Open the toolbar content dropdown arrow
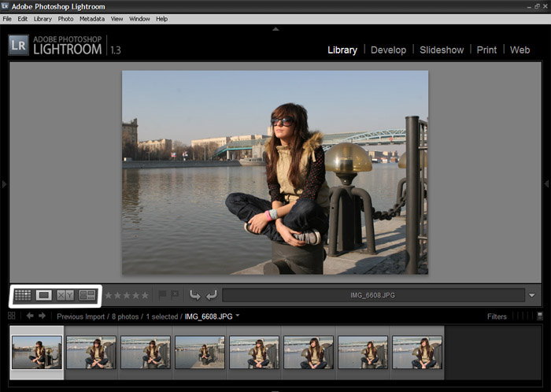This screenshot has height=392, width=551. (532, 295)
